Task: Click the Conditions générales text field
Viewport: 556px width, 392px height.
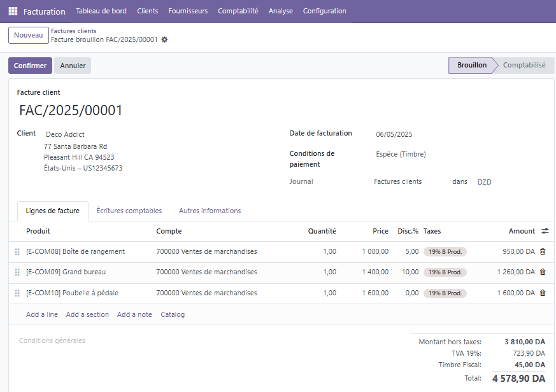Action: pos(52,340)
